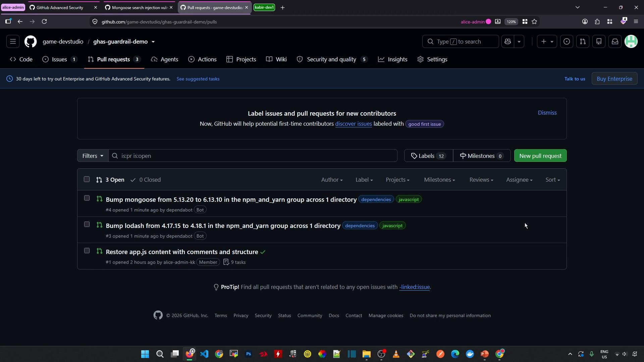The image size is (644, 362).
Task: Open the browser application menu icon
Action: click(x=636, y=21)
